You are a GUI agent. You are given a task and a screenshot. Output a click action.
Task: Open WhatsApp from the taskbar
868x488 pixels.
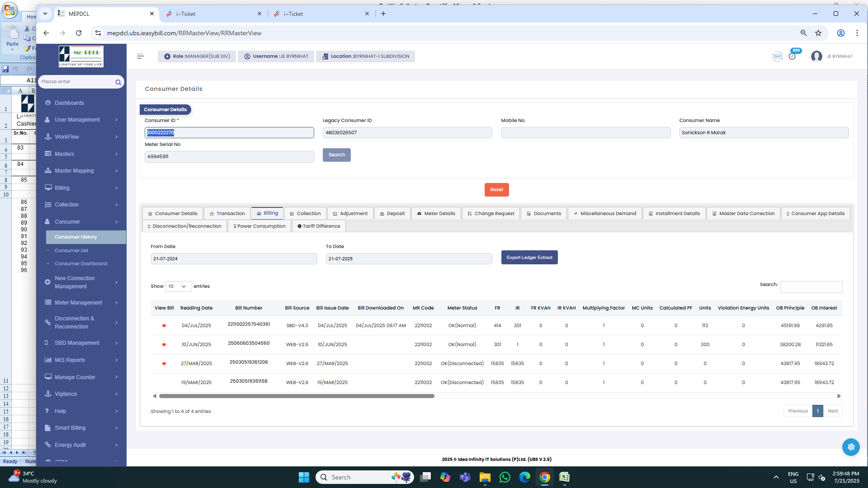pos(505,477)
